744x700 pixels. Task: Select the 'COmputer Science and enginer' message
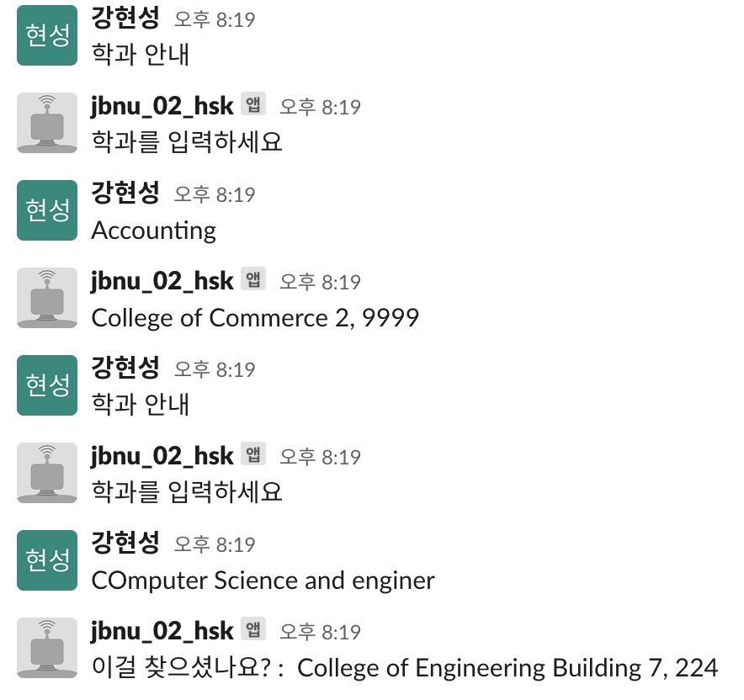tap(262, 580)
